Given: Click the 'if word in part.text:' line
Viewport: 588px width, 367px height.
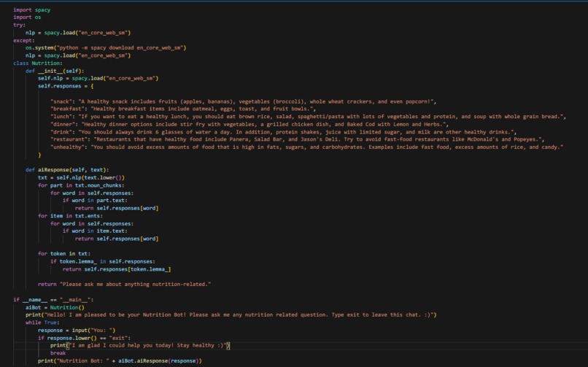Looking at the screenshot, I should pyautogui.click(x=96, y=200).
